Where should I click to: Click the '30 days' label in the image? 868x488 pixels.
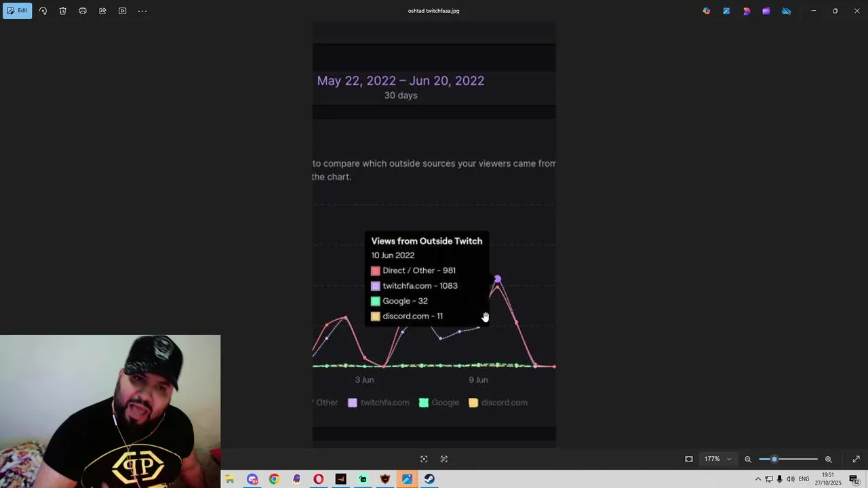coord(401,96)
